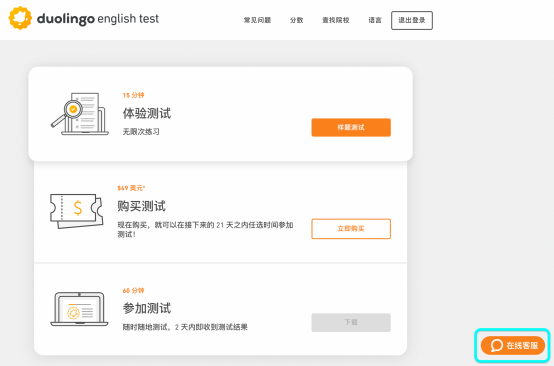Click the chat bubble icon in 在线客服
The height and width of the screenshot is (366, 554).
496,345
